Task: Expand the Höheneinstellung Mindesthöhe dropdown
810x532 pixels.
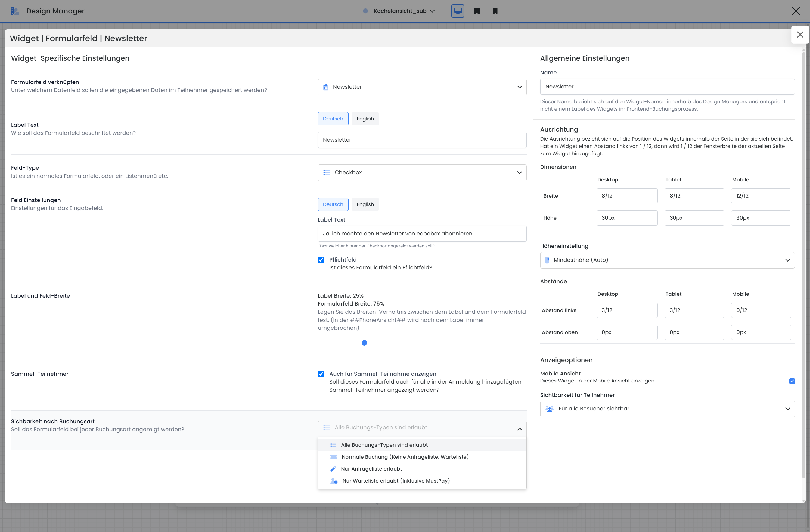Action: pos(667,260)
